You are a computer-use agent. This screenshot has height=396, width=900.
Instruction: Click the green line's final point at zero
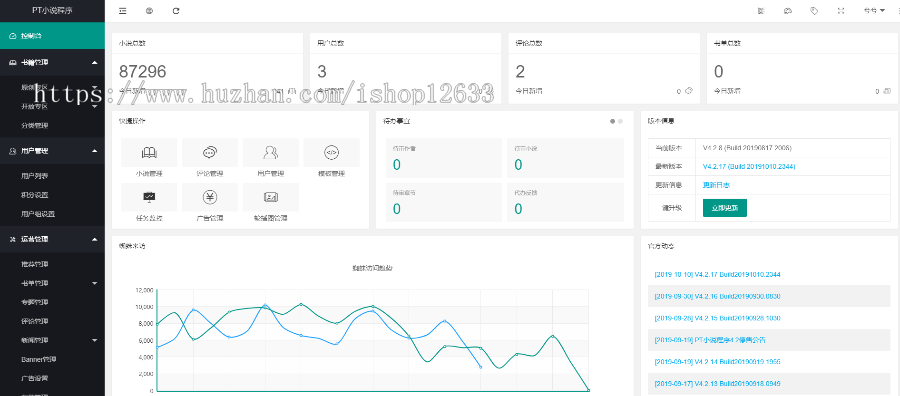click(588, 390)
